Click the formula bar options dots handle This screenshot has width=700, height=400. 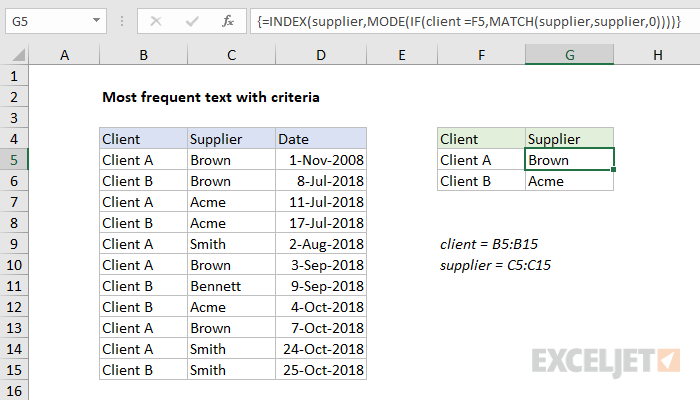tap(121, 21)
